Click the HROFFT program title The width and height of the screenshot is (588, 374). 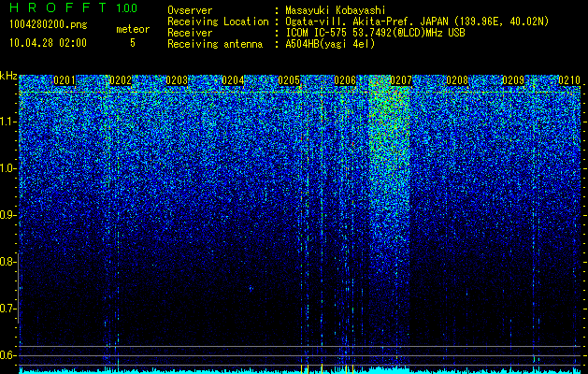pyautogui.click(x=58, y=7)
